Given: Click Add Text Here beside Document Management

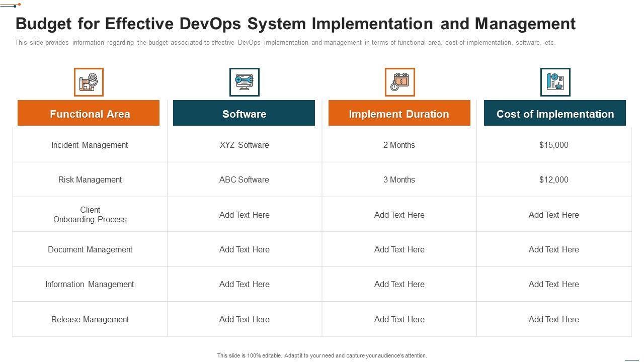Looking at the screenshot, I should tap(244, 249).
